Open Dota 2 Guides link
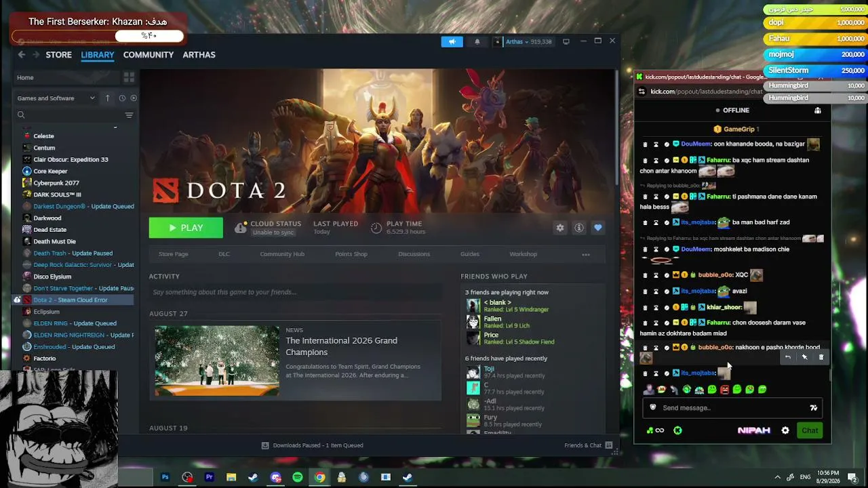The height and width of the screenshot is (488, 868). coord(470,254)
